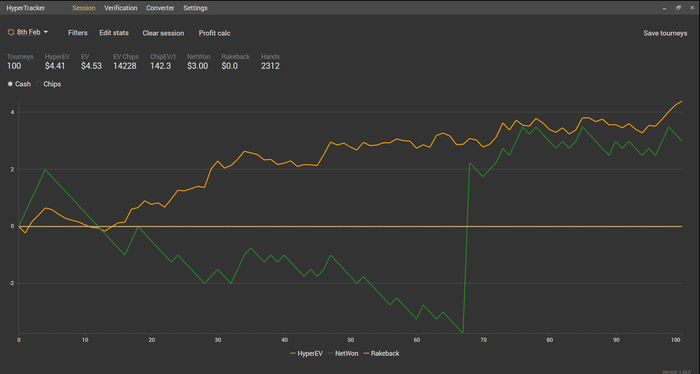Click the refresh icon beside 8th Feb
The height and width of the screenshot is (374, 700).
[x=11, y=32]
